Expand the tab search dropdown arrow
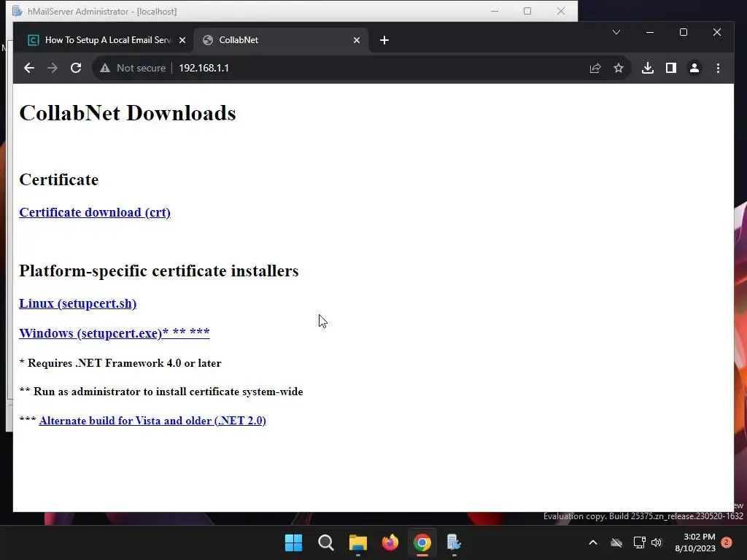Image resolution: width=747 pixels, height=560 pixels. coord(616,32)
